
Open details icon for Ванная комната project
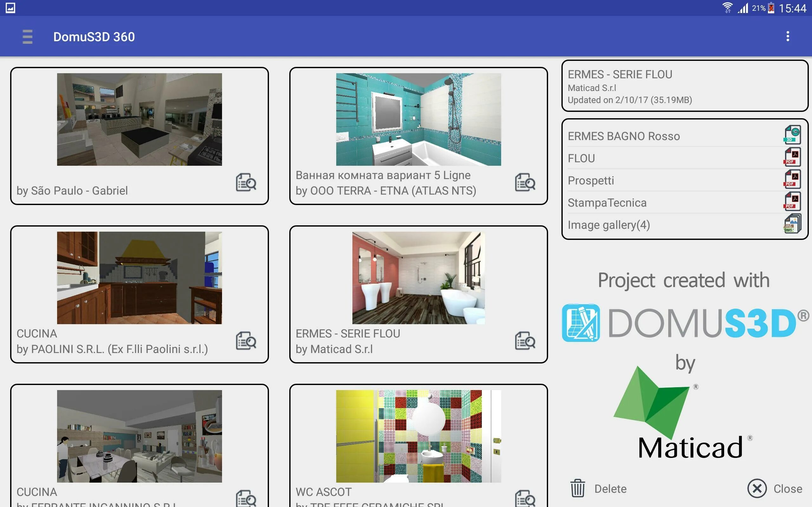525,183
